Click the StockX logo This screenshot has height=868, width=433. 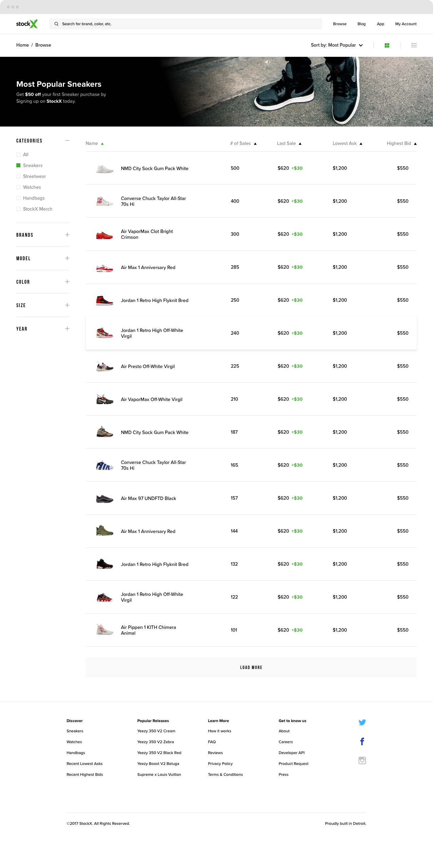pos(27,24)
